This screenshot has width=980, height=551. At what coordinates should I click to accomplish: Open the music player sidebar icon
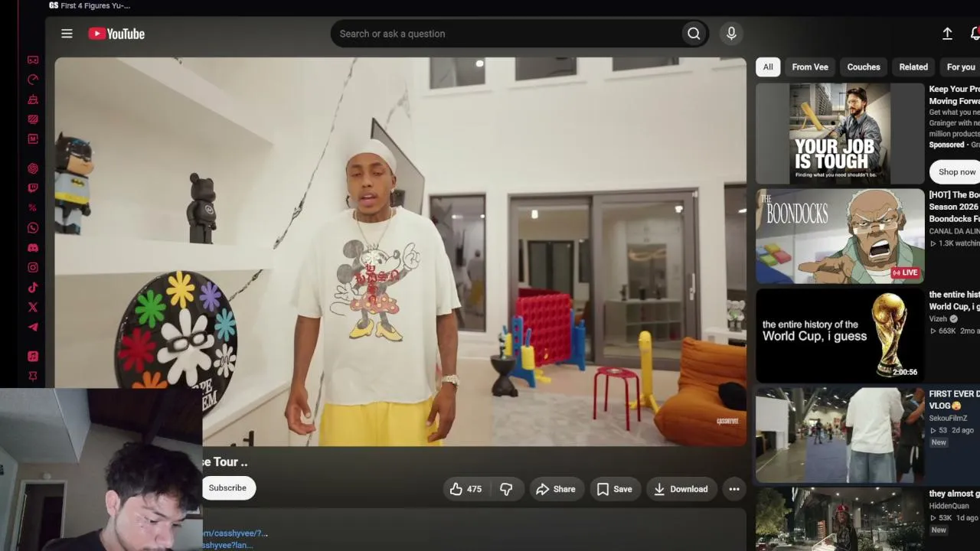pyautogui.click(x=33, y=357)
